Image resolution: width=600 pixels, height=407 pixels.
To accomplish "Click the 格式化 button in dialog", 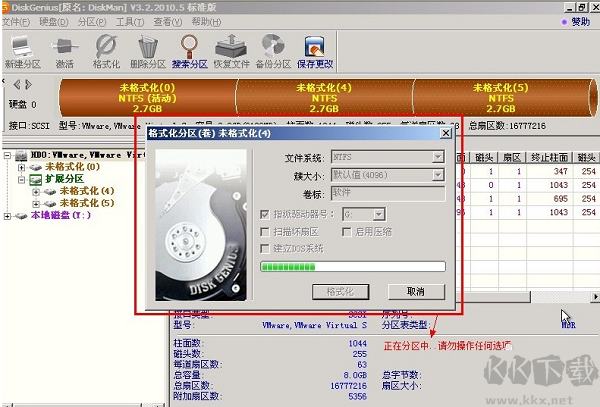I will pos(341,292).
